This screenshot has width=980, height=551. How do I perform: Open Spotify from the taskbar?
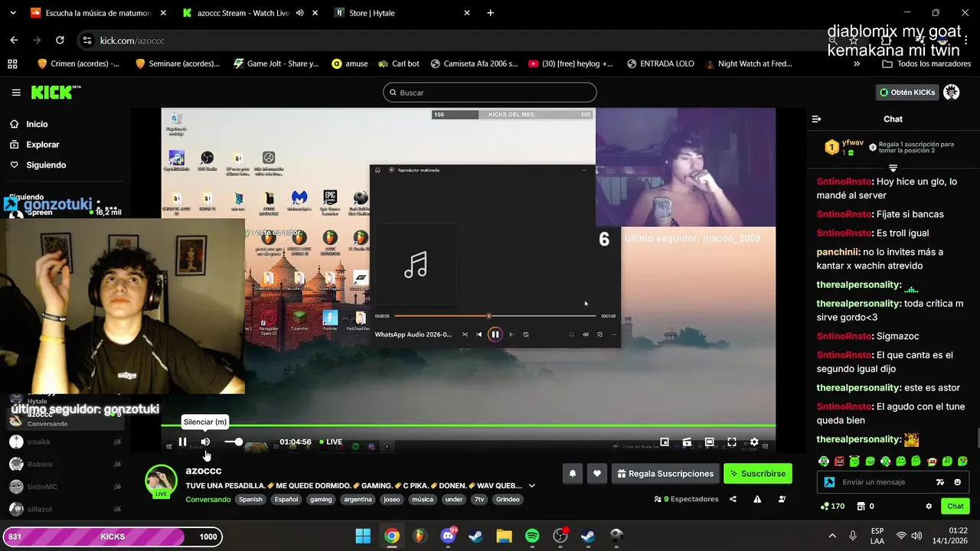(x=532, y=536)
